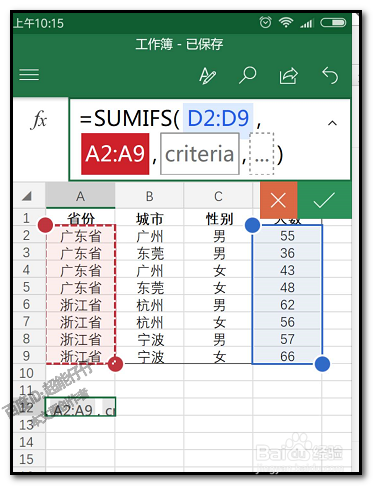The image size is (373, 486).
Task: Tap cell B3 东莞
Action: [149, 253]
